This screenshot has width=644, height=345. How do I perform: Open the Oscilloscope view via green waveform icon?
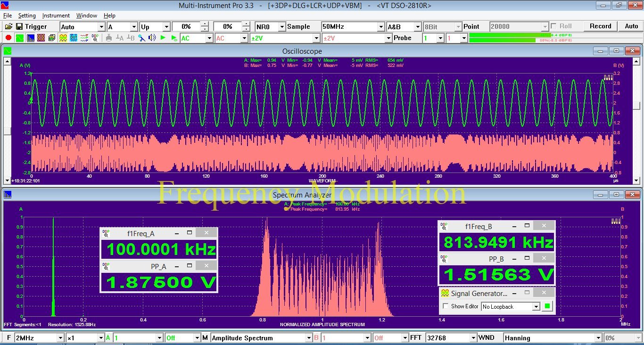pyautogui.click(x=19, y=38)
